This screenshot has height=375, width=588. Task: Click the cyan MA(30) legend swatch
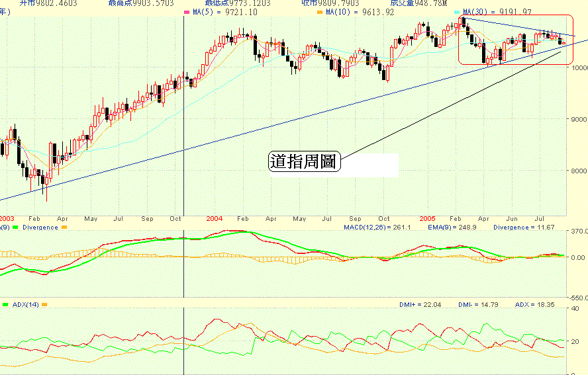coord(457,13)
